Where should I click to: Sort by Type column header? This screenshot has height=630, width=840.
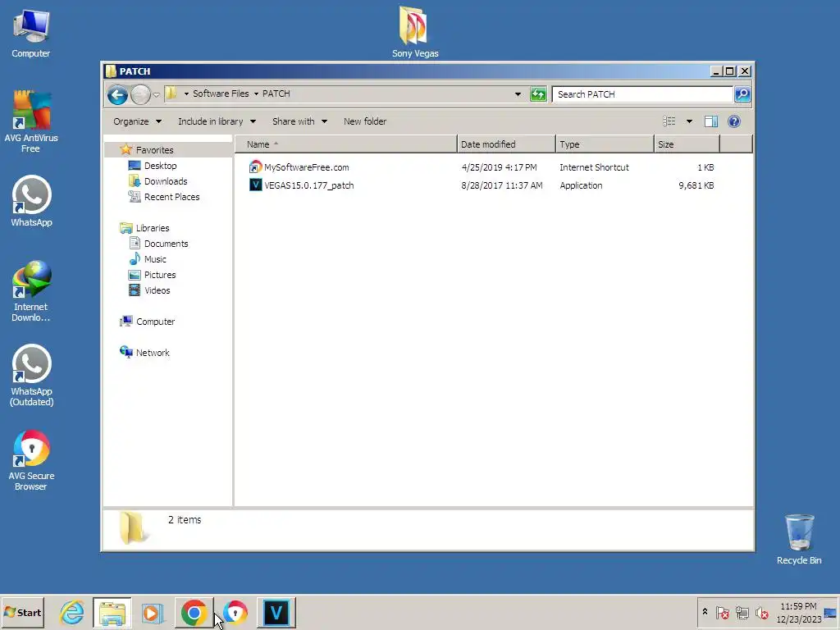point(605,144)
